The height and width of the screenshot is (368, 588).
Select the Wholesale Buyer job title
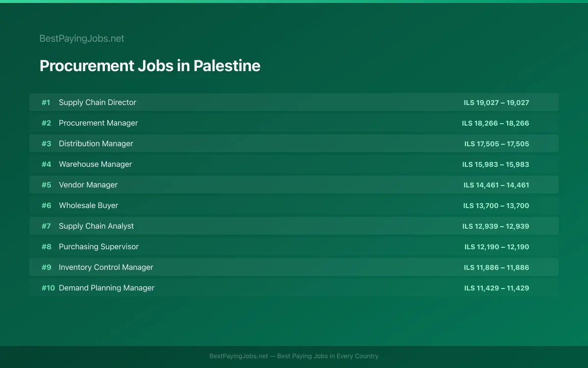pos(89,205)
